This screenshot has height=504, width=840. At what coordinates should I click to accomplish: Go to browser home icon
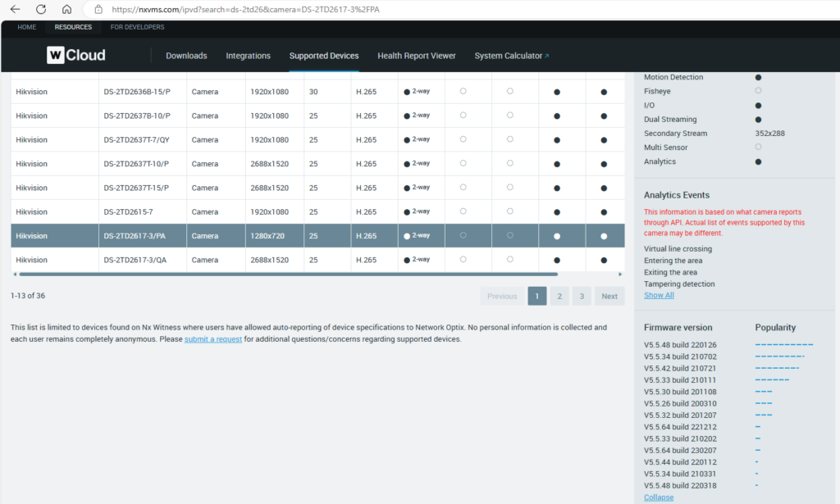pyautogui.click(x=66, y=9)
